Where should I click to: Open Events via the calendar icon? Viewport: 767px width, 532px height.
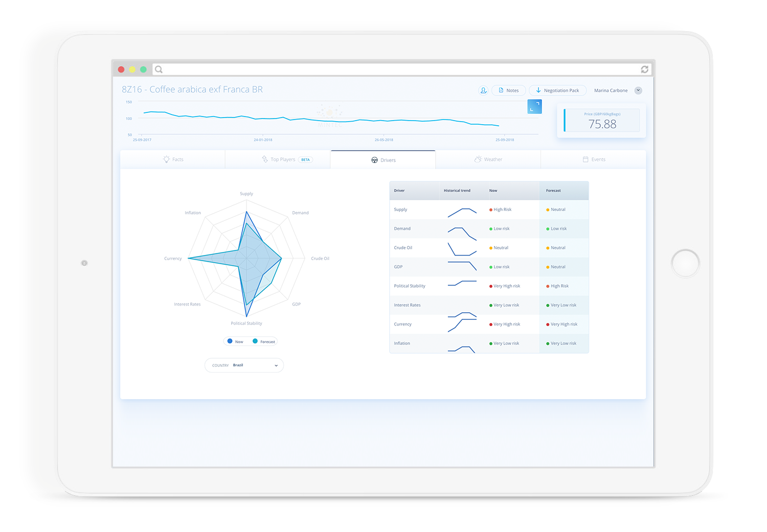[584, 159]
